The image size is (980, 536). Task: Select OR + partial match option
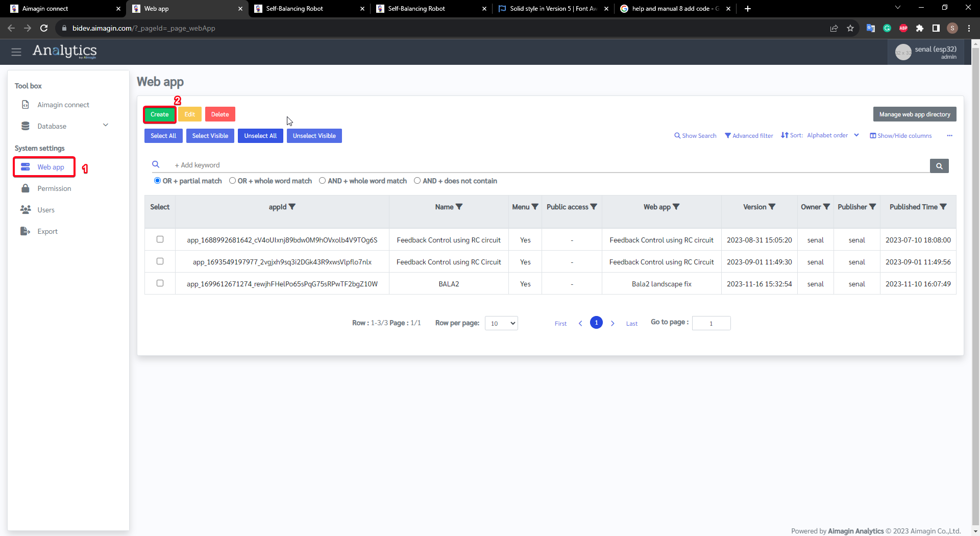pos(157,181)
